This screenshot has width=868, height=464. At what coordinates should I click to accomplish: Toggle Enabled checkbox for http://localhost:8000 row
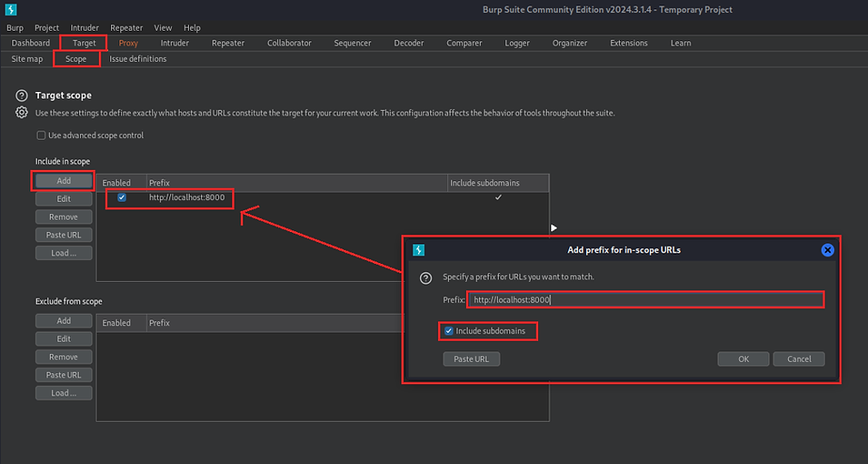(x=122, y=197)
